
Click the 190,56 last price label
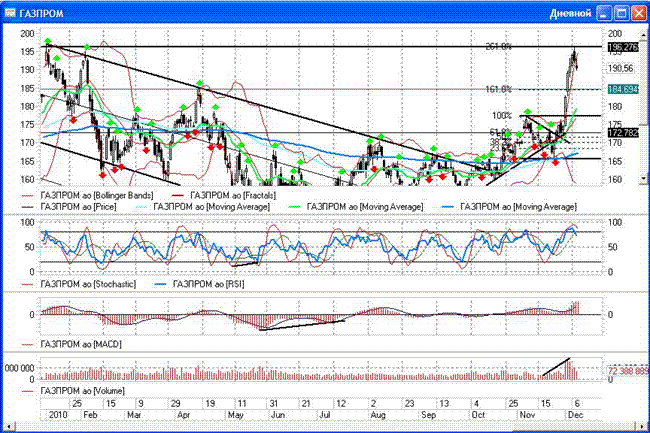(621, 68)
